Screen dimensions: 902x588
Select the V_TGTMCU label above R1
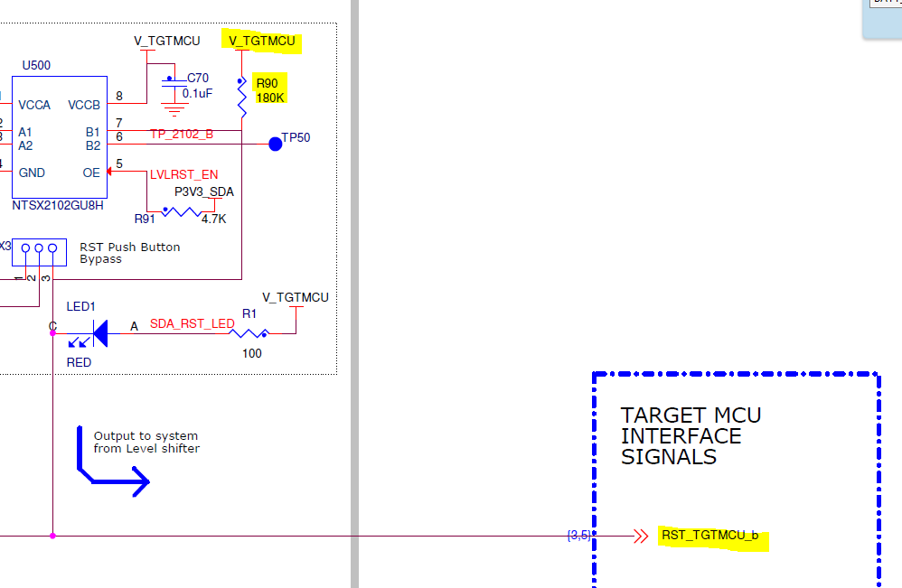click(x=296, y=298)
